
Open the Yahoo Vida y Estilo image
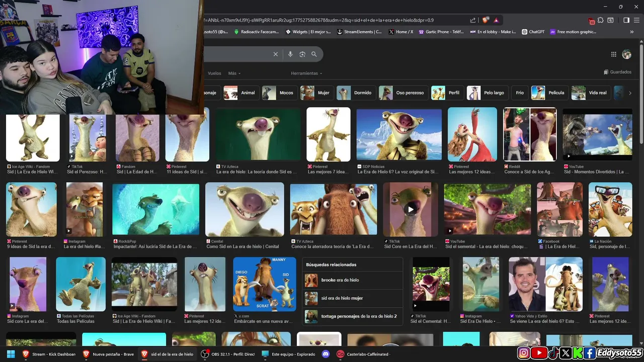(x=545, y=284)
